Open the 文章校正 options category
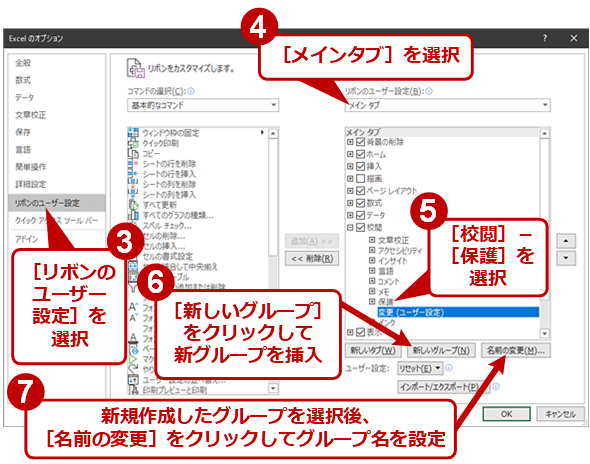The image size is (590, 464). 30,115
